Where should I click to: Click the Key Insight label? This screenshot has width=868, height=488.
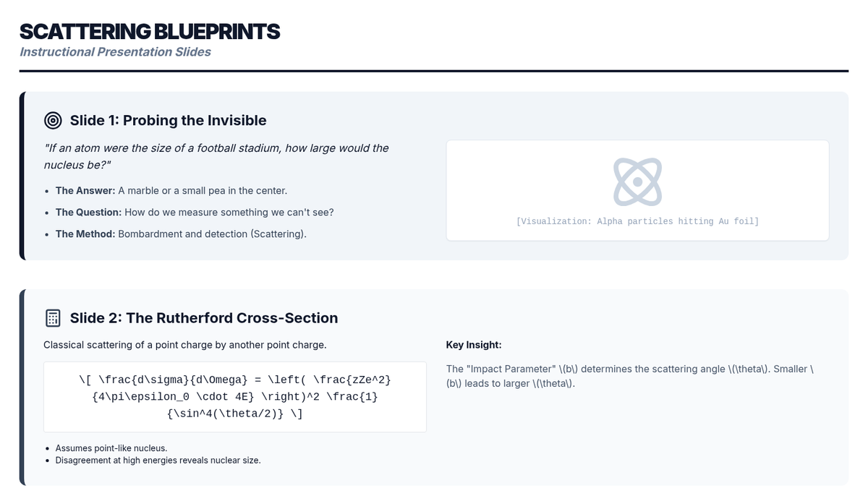[474, 345]
